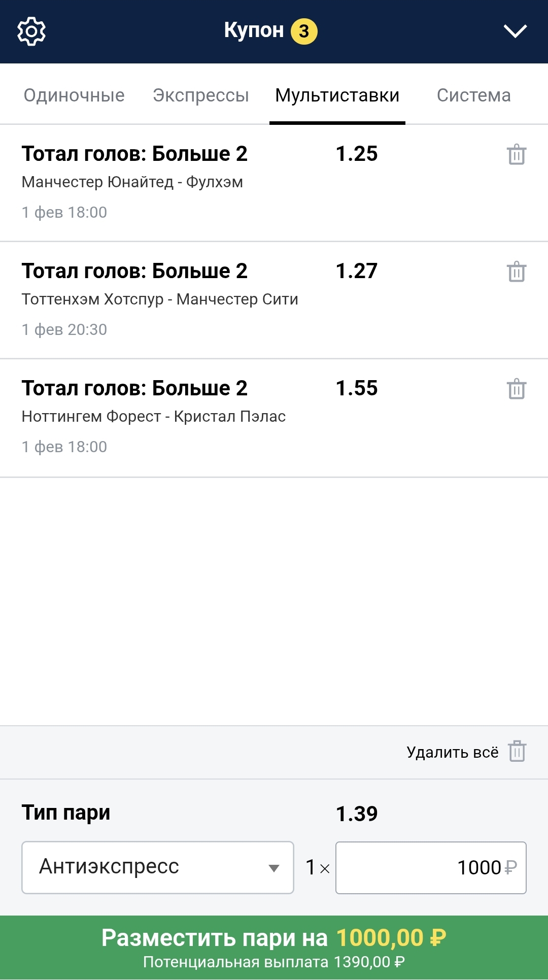This screenshot has width=548, height=980.
Task: Tap the yellow coupon counter badge
Action: 304,31
